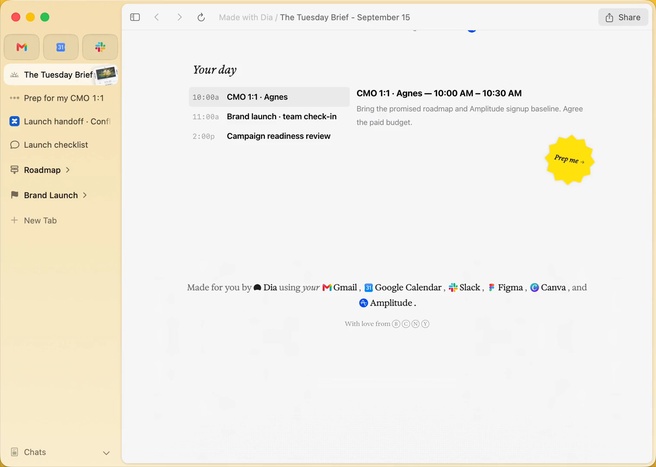Select the 2:00p Campaign readiness review

pos(269,136)
